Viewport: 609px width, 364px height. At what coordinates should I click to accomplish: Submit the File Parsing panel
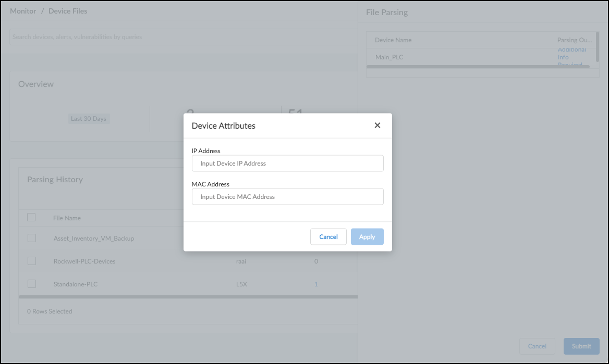point(581,346)
